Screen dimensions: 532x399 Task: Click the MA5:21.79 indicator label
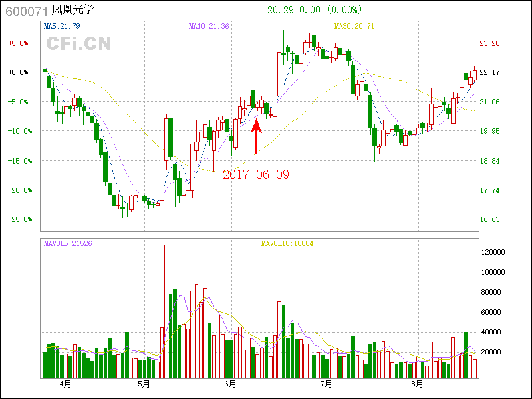pos(62,27)
